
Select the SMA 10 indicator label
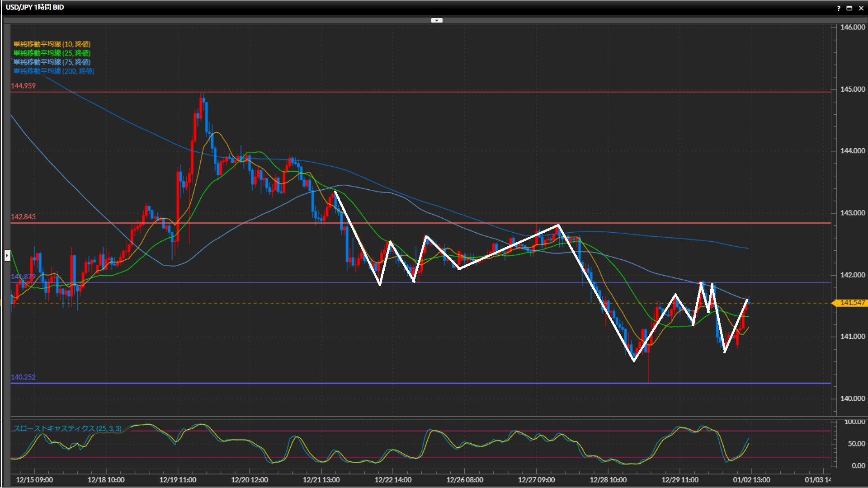(x=52, y=44)
